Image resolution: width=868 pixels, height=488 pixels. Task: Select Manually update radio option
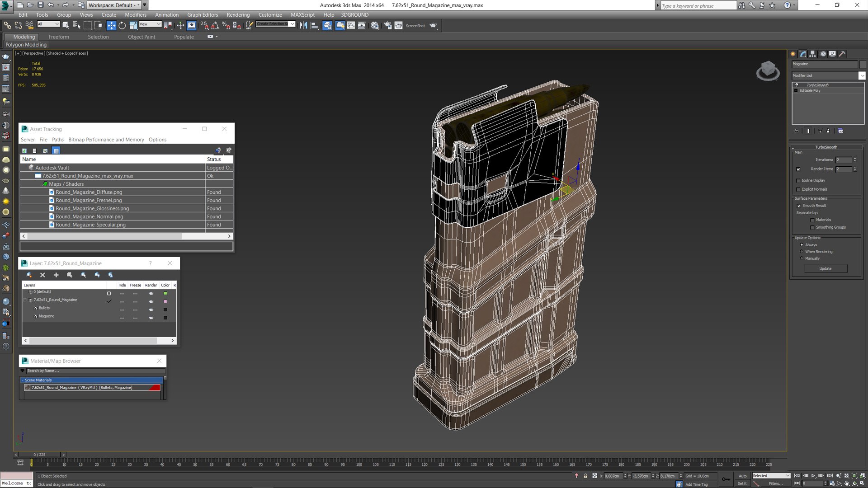[x=802, y=258]
